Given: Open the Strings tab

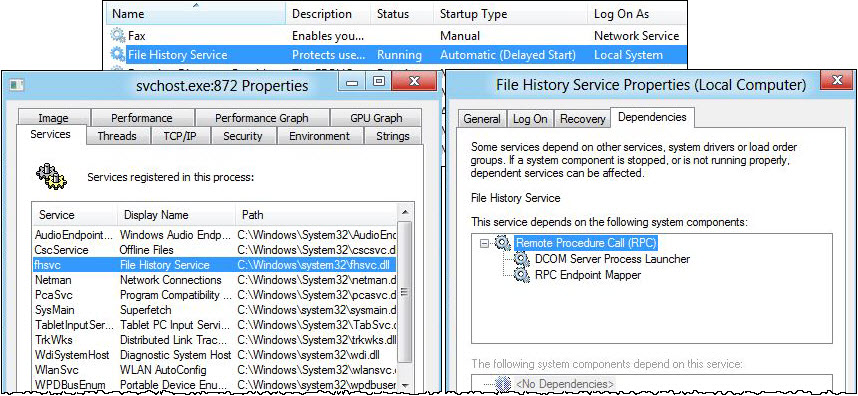Looking at the screenshot, I should pyautogui.click(x=392, y=136).
